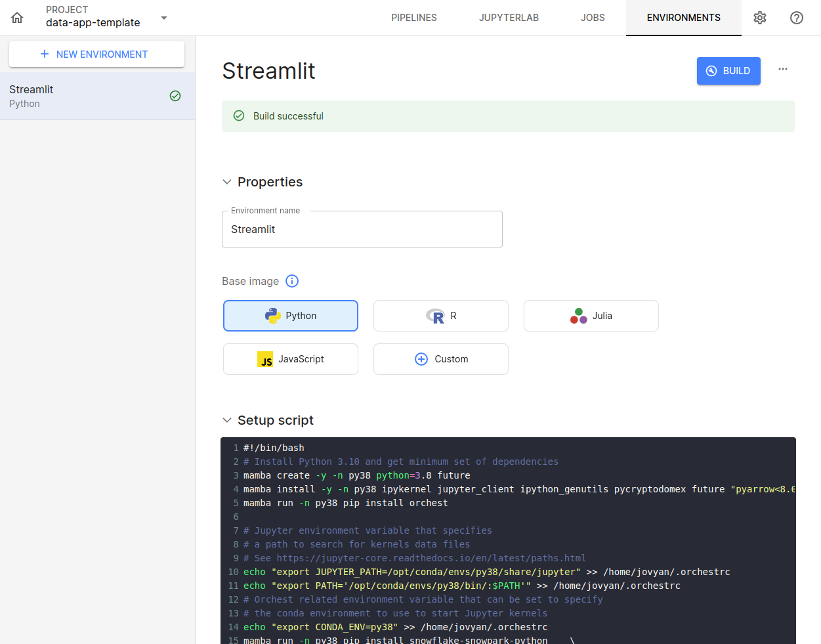Start the environment build
This screenshot has height=644, width=821.
728,71
